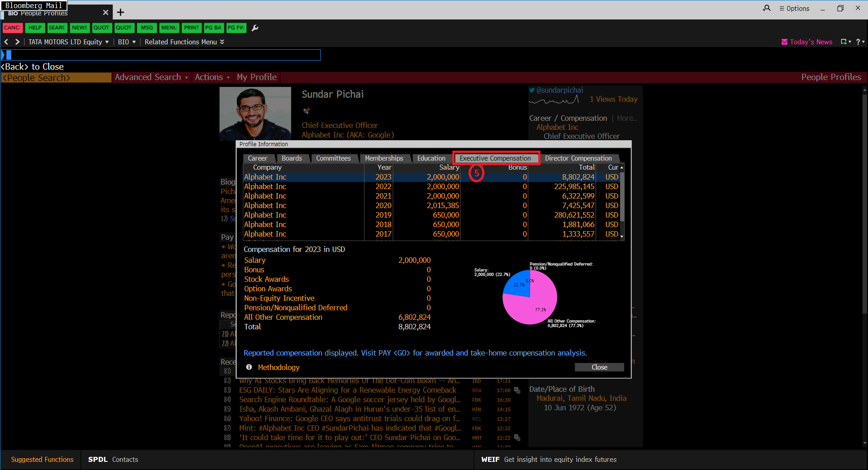Open Search Engine Roundtable Google jersey story
This screenshot has height=470, width=868.
click(350, 400)
